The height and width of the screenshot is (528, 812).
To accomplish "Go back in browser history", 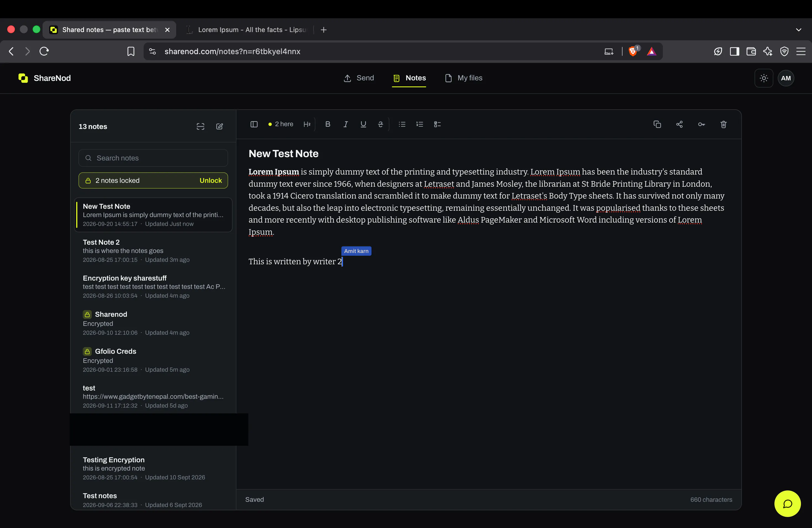I will point(11,52).
